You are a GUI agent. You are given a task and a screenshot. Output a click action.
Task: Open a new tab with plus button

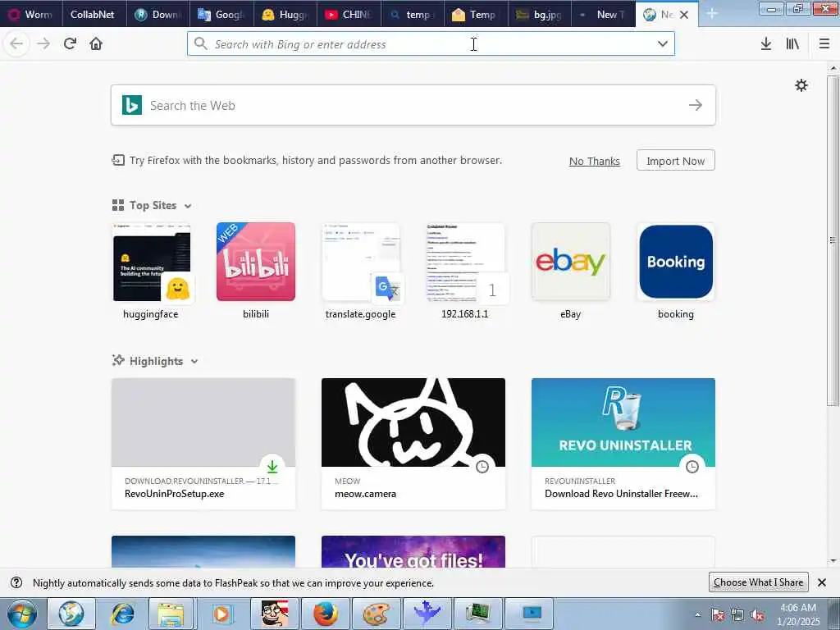pos(712,14)
